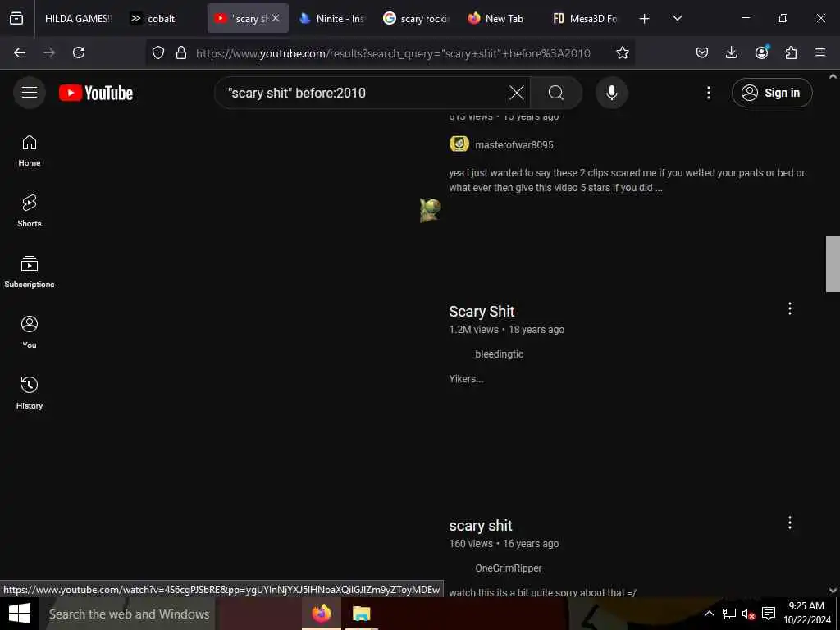Open the Pocket save icon
This screenshot has width=840, height=630.
tap(702, 52)
